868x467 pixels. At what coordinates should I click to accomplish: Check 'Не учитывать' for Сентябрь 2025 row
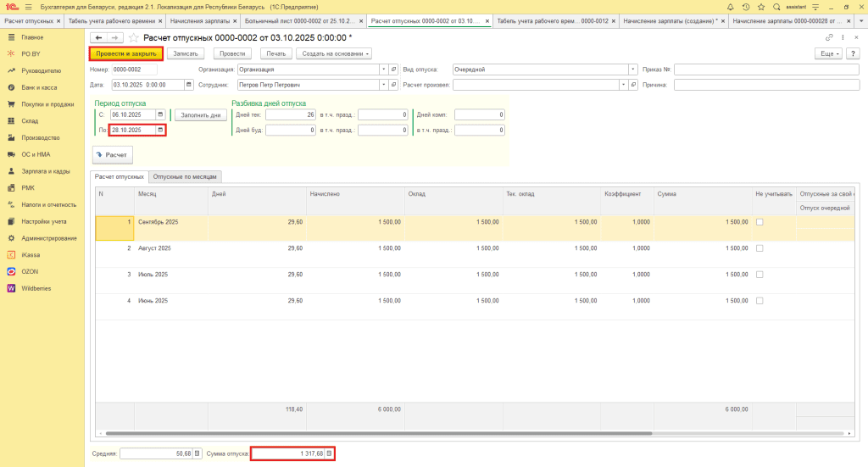pyautogui.click(x=759, y=222)
